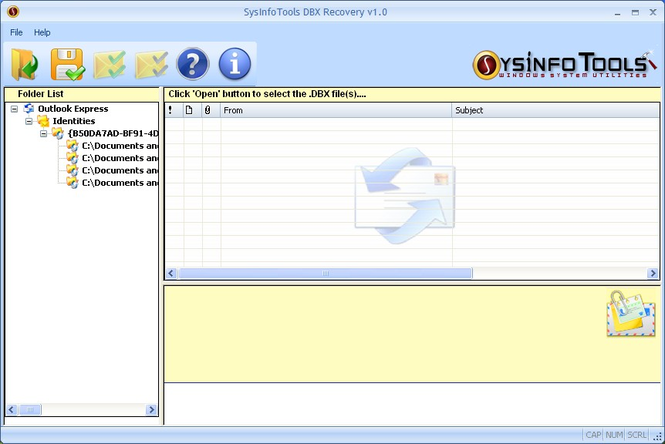Image resolution: width=665 pixels, height=444 pixels.
Task: Open About via blue info icon
Action: tap(235, 64)
